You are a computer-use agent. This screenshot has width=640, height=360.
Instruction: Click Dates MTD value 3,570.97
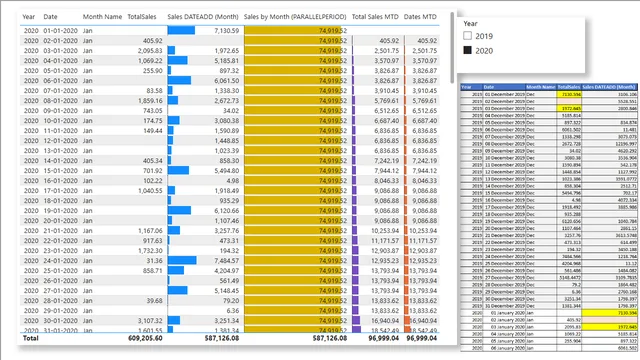click(x=424, y=61)
